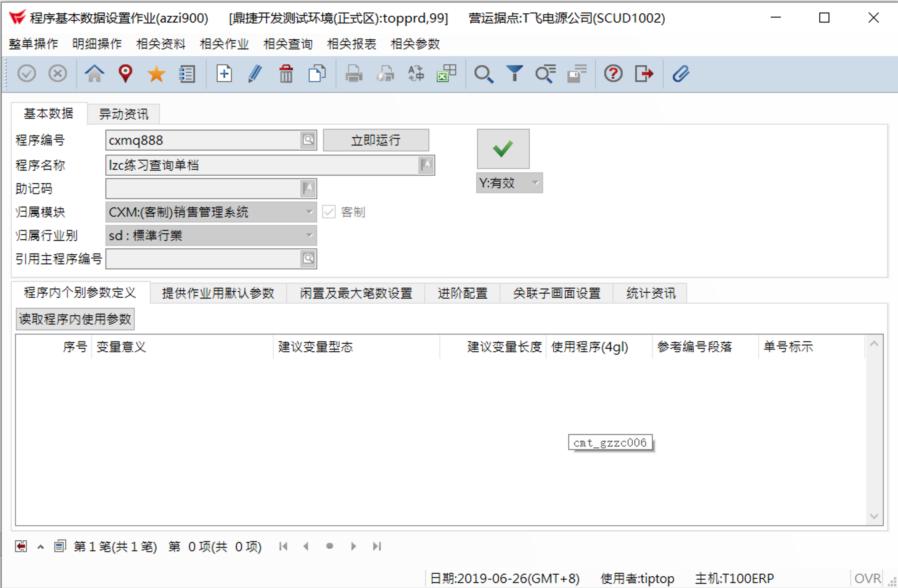Click the magnifier search icon
The width and height of the screenshot is (898, 588).
483,74
